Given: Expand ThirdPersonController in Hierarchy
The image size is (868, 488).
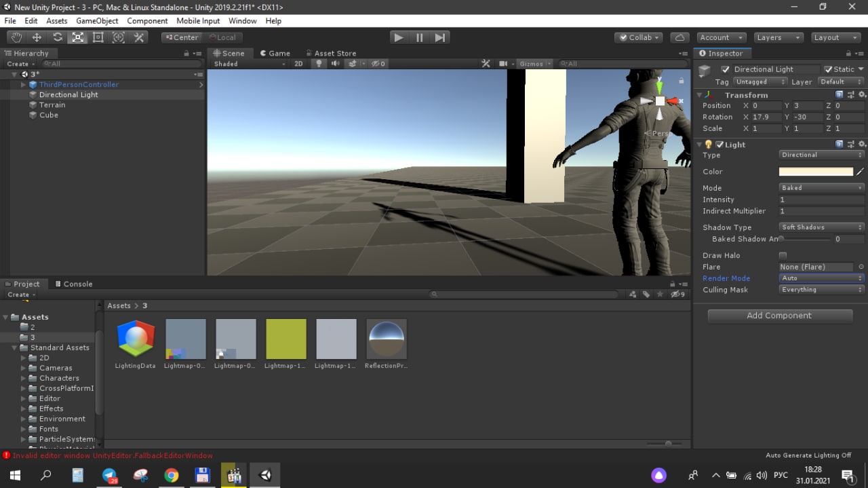Looking at the screenshot, I should coord(23,85).
